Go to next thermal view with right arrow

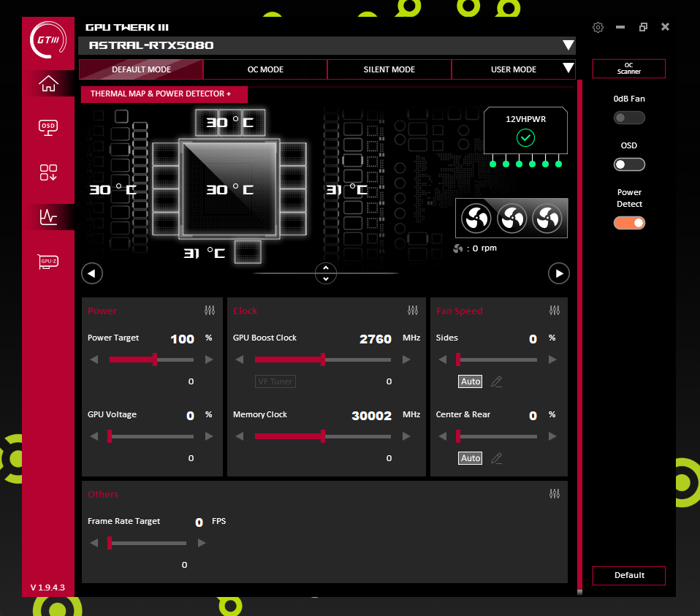click(559, 273)
